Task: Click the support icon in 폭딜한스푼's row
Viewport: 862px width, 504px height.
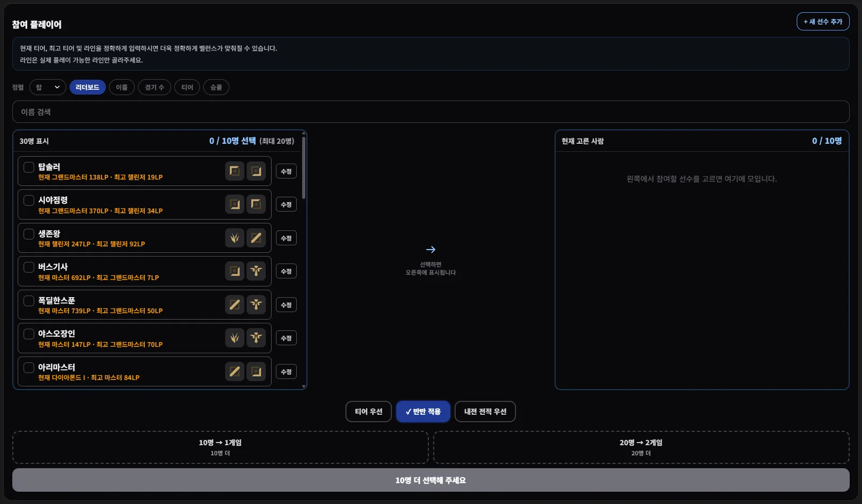Action: click(256, 305)
